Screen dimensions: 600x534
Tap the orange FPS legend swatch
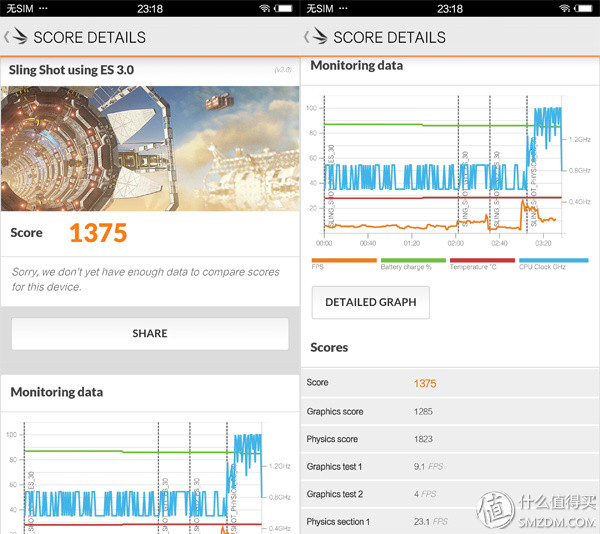tap(344, 260)
